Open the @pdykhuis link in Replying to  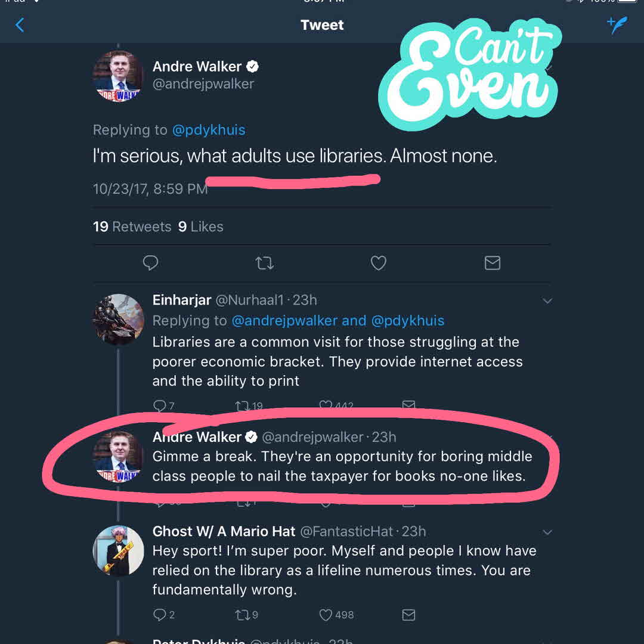[x=209, y=130]
